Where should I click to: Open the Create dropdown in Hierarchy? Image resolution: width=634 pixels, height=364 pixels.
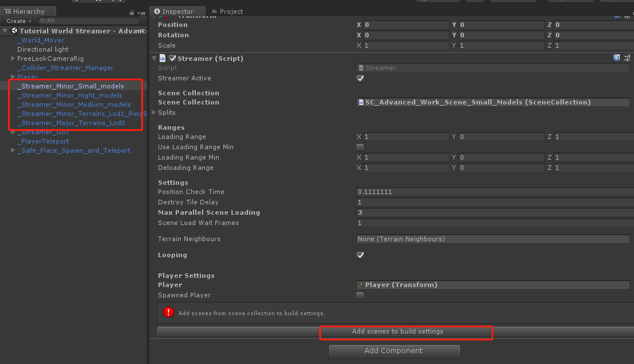click(18, 21)
